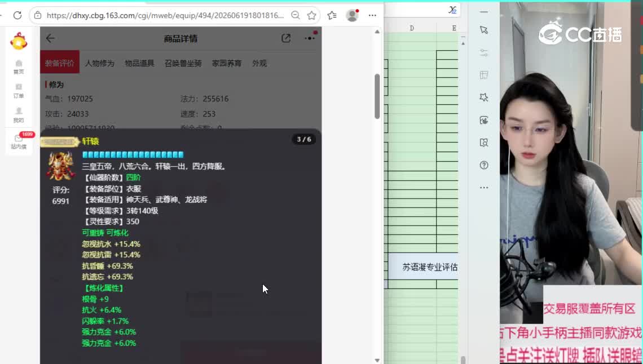Click the 抗昏睡 +69.3% attribute
Image resolution: width=643 pixels, height=364 pixels.
(x=107, y=266)
